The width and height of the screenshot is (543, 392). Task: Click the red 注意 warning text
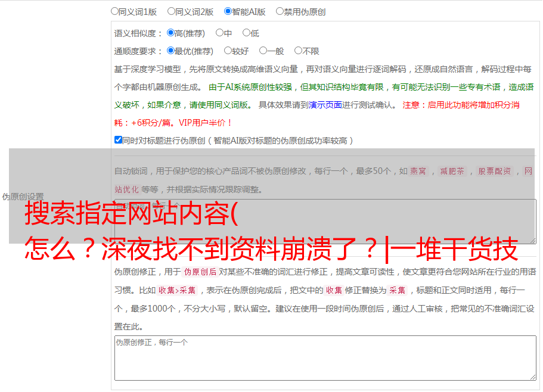click(x=317, y=114)
